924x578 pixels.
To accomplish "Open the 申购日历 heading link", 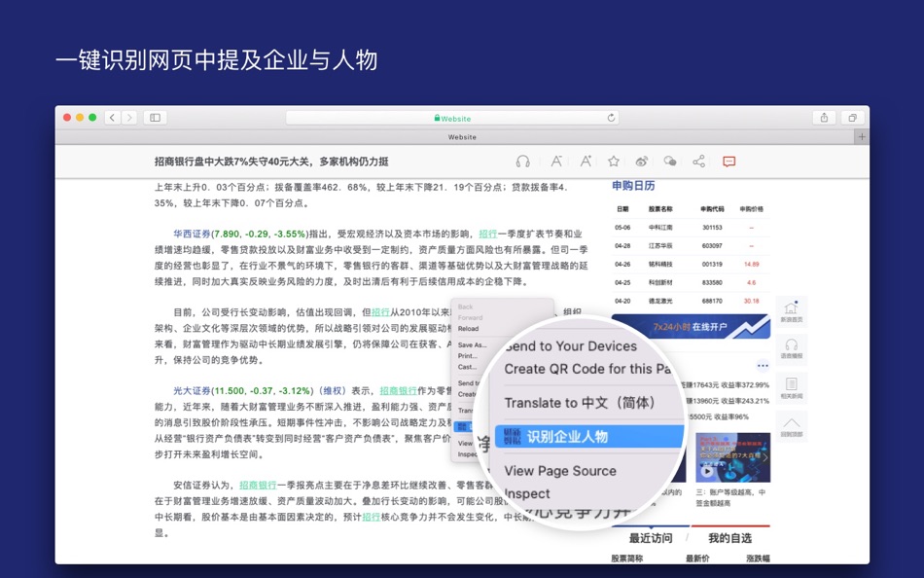I will [x=633, y=186].
